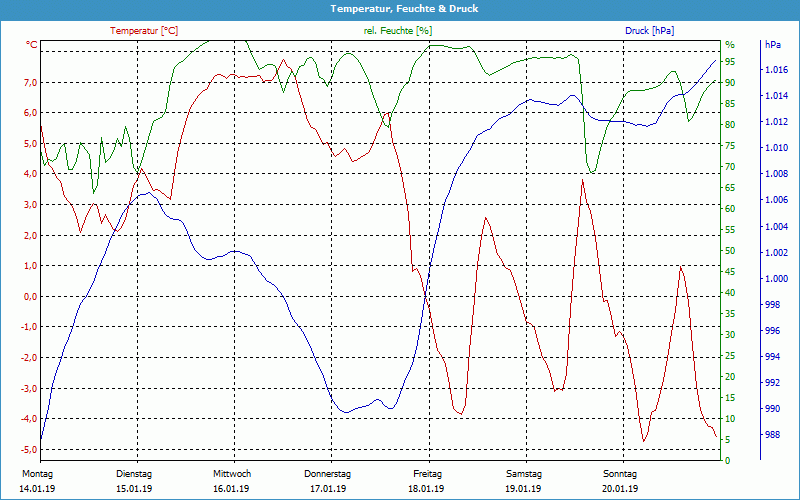
Task: Click the 50 tick on humidity axis
Action: pyautogui.click(x=729, y=251)
